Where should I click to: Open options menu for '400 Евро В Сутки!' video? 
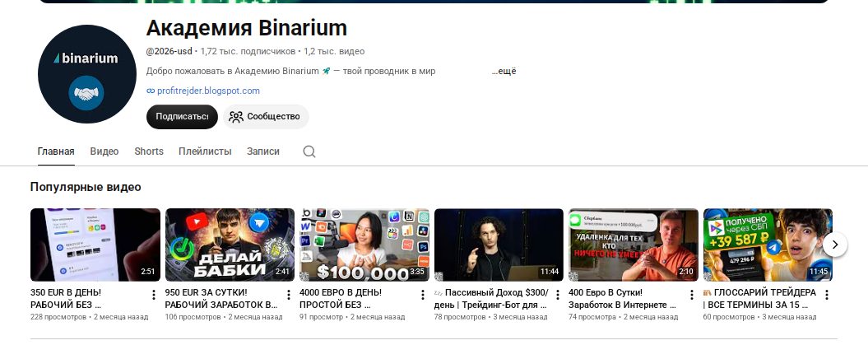(692, 295)
